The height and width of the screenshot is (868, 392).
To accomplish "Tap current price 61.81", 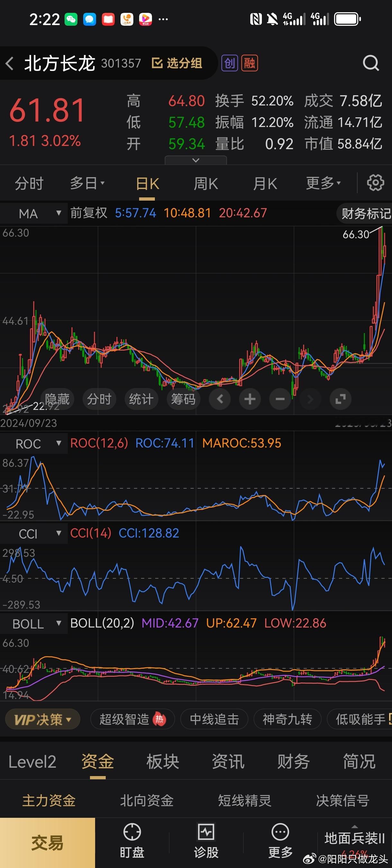I will tap(47, 110).
